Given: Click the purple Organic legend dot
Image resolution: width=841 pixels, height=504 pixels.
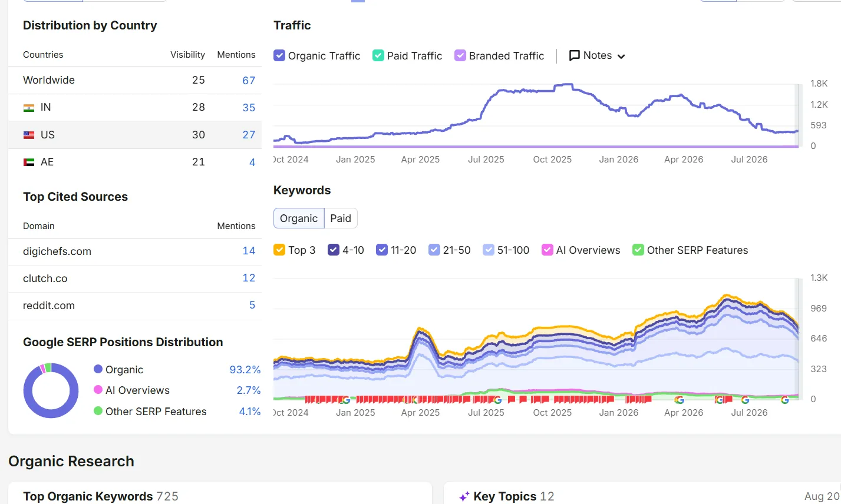Looking at the screenshot, I should [98, 369].
